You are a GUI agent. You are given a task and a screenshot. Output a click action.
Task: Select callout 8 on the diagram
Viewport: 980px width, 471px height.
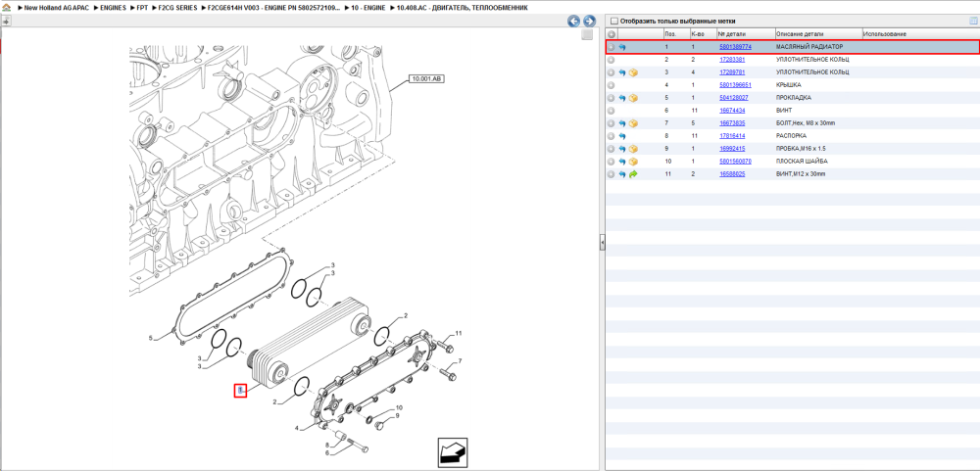pos(327,445)
